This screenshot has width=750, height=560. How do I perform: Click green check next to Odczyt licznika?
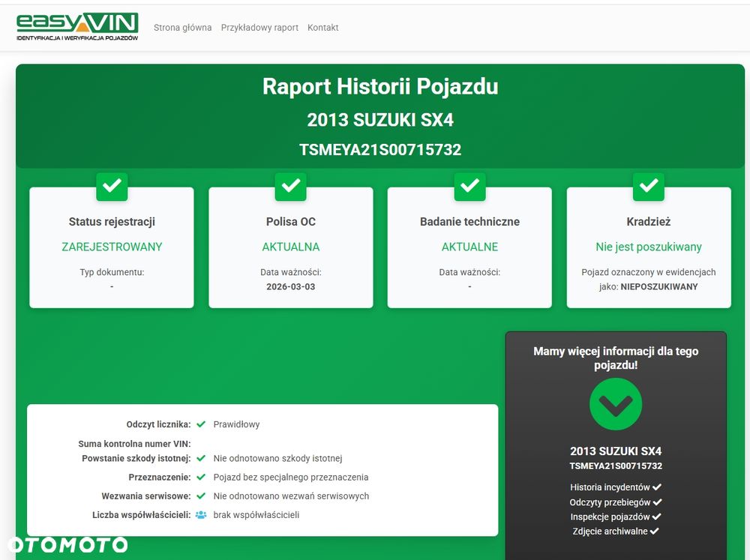click(201, 424)
